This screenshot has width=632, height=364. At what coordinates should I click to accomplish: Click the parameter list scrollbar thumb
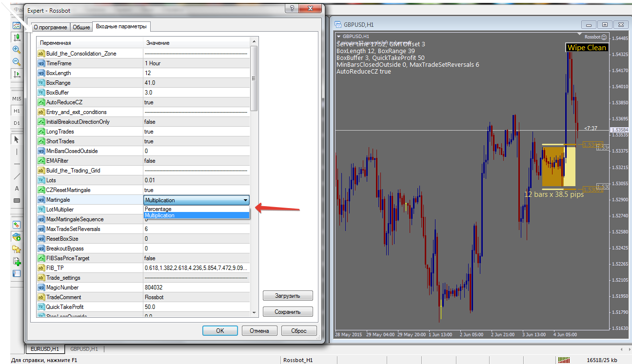(254, 78)
